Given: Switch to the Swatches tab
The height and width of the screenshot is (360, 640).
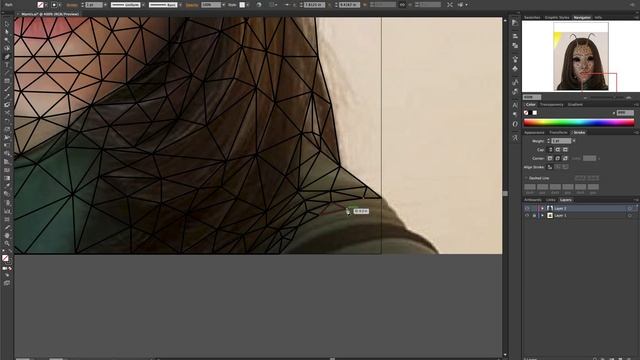Looking at the screenshot, I should click(x=532, y=18).
